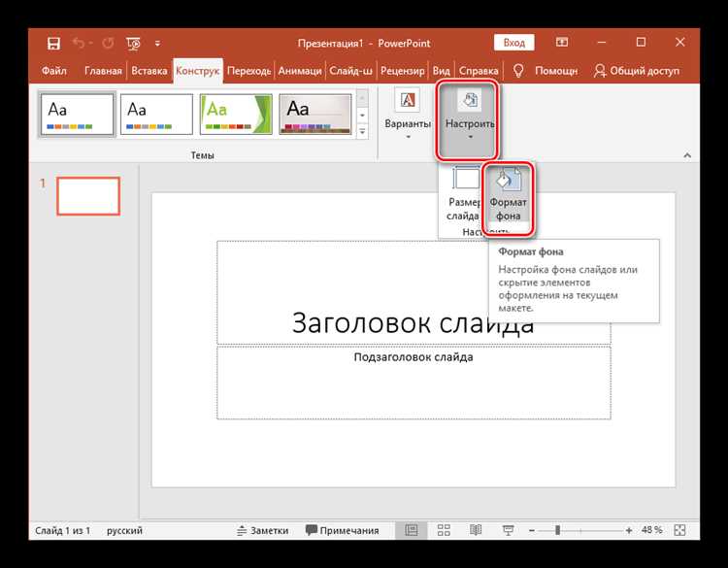Select the green Facet theme thumbnail
Screen dimensions: 728x568
click(236, 115)
